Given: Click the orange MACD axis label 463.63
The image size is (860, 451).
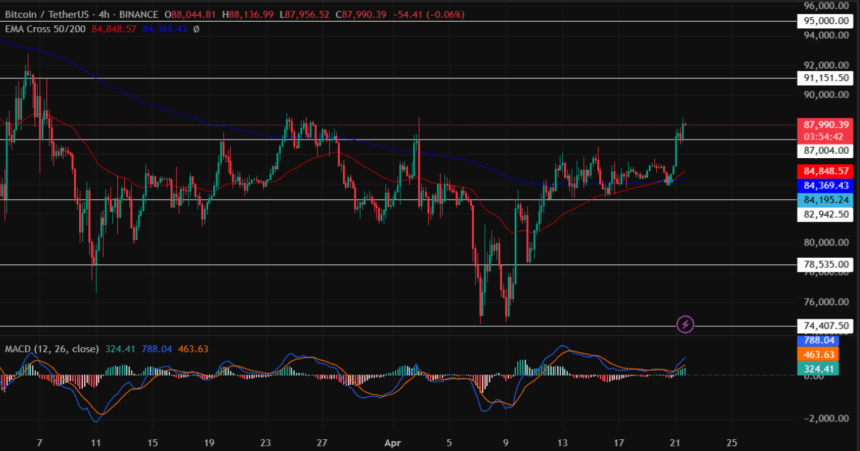Looking at the screenshot, I should (x=818, y=354).
